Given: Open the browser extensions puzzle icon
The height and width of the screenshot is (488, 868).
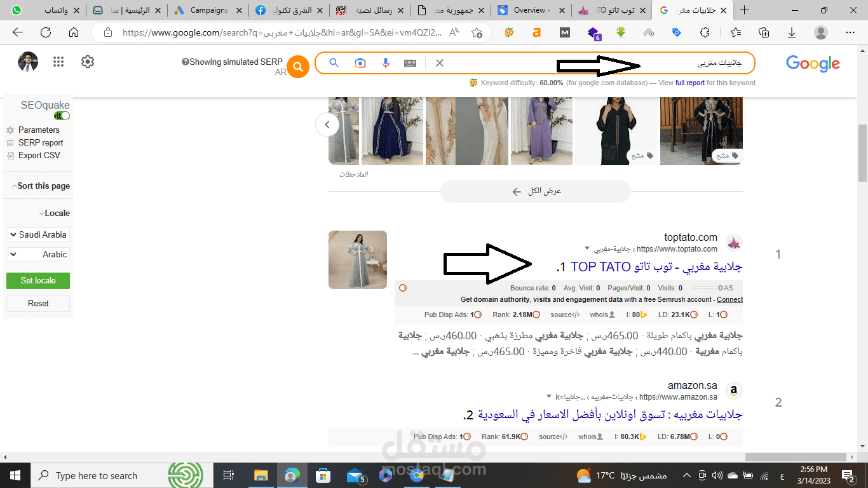Looking at the screenshot, I should [705, 32].
